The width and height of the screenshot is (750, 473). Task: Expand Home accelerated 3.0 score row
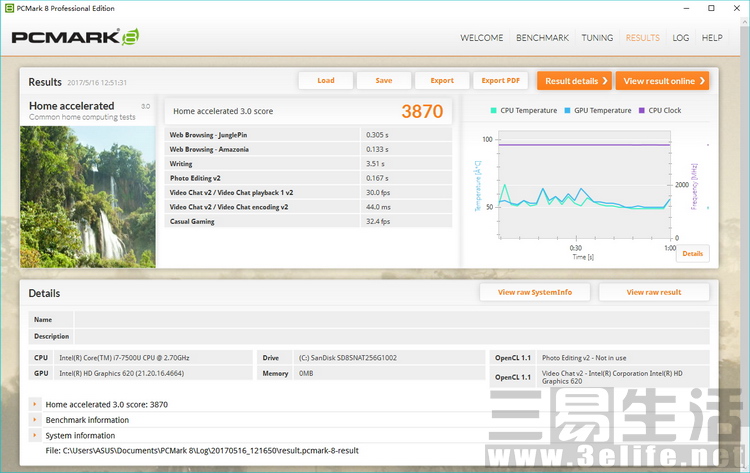click(x=34, y=404)
